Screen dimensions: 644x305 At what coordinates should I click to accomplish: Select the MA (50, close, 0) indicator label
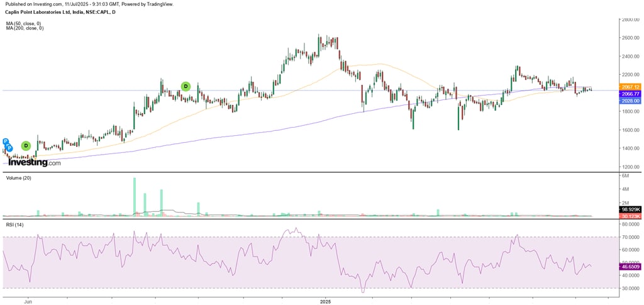click(x=25, y=23)
